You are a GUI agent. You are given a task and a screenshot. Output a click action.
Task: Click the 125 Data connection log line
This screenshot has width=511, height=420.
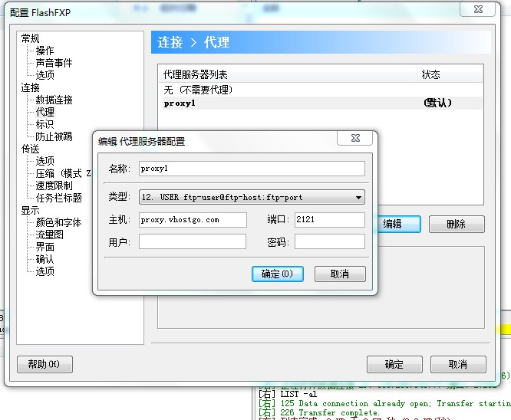385,403
